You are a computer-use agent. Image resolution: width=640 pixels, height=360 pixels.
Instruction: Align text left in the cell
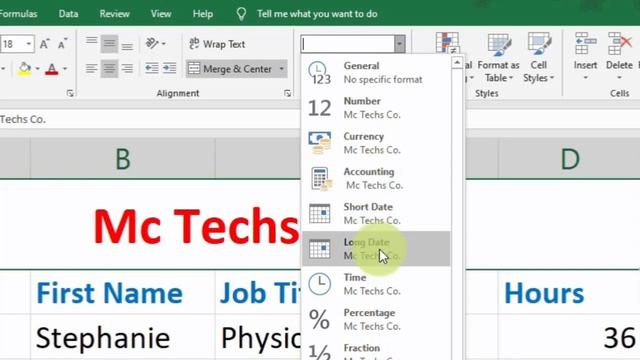point(91,68)
